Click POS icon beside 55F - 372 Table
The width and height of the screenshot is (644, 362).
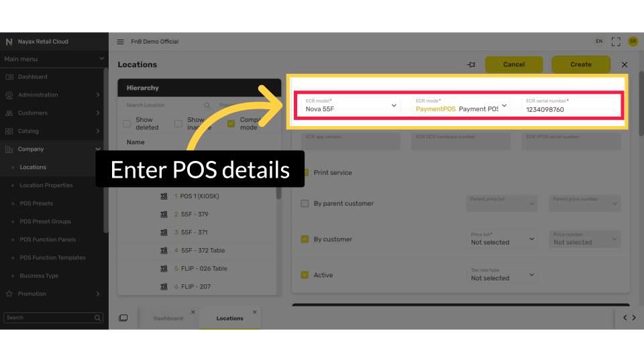click(x=164, y=250)
